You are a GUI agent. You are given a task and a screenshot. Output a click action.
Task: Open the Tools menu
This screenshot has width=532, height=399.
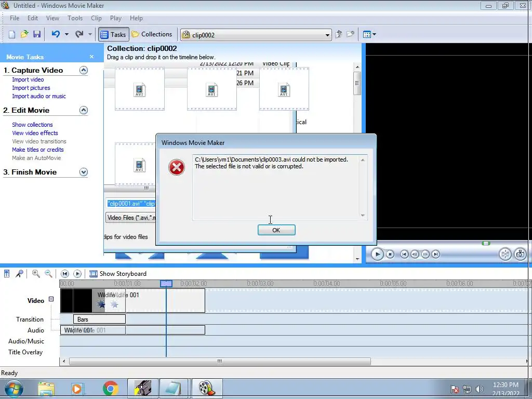click(75, 18)
